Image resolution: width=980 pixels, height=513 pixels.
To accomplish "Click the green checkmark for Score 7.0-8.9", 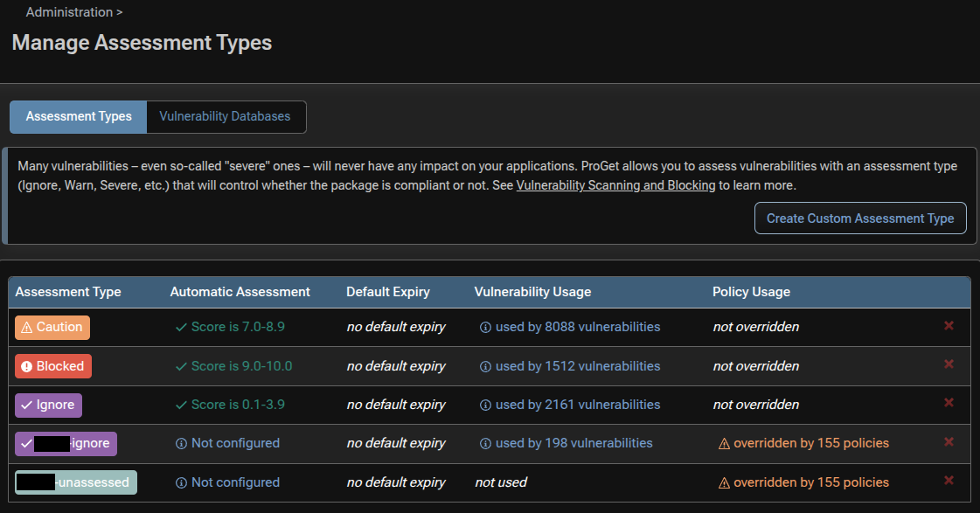I will (x=181, y=327).
